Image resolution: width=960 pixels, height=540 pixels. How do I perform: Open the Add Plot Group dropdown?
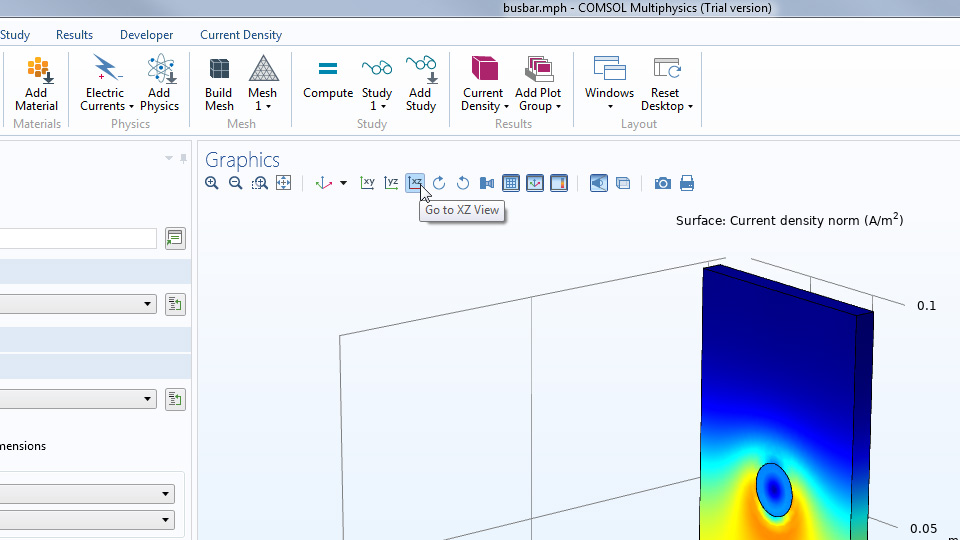coord(539,100)
